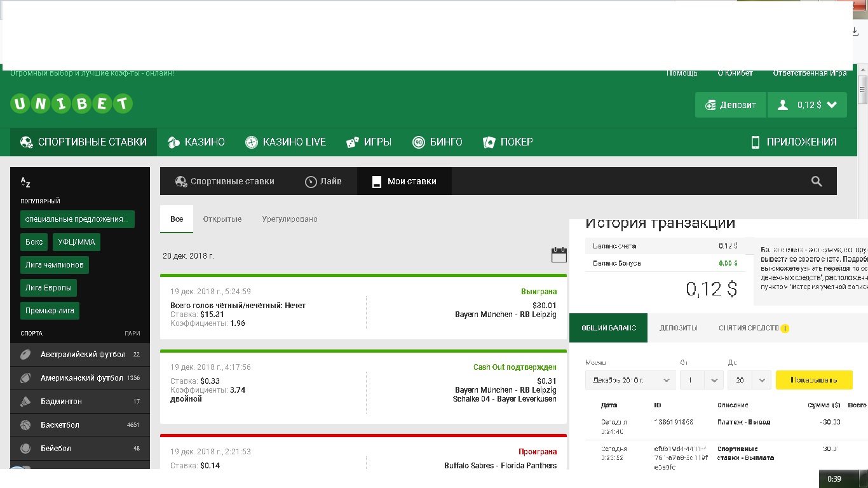Viewport: 868px width, 488px height.
Task: Click the search magnifier icon
Action: coord(817,181)
